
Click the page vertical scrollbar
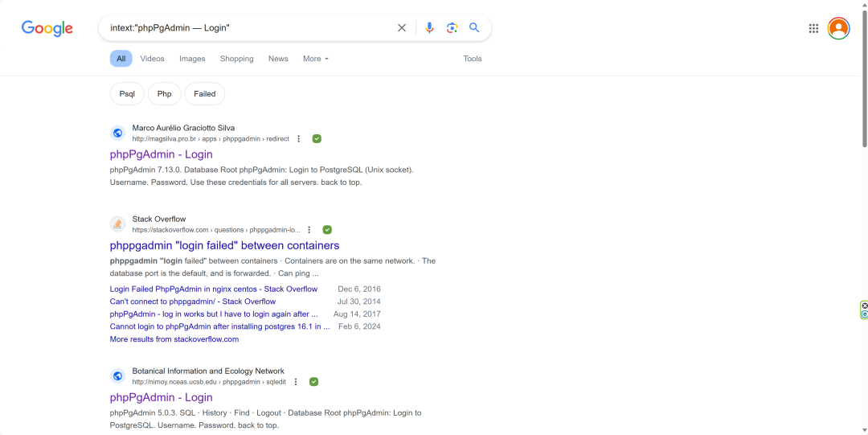click(x=864, y=77)
